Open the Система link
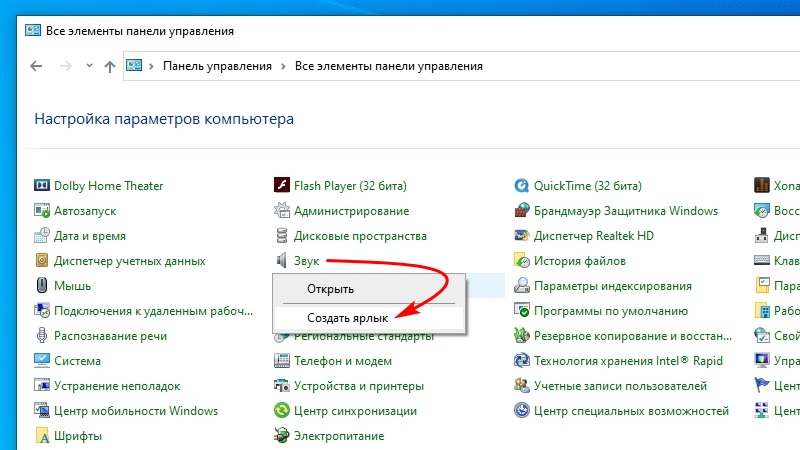800x450 pixels. pyautogui.click(x=78, y=361)
